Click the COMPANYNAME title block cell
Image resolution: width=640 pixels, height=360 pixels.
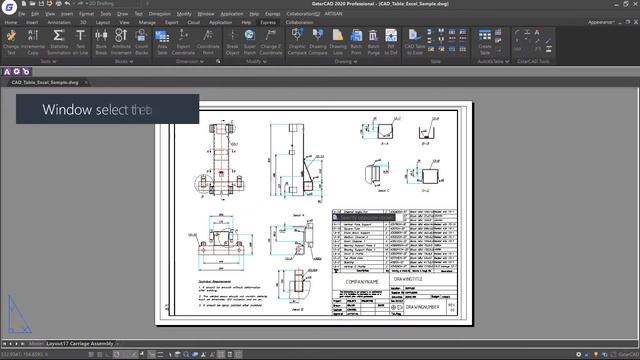tap(362, 282)
